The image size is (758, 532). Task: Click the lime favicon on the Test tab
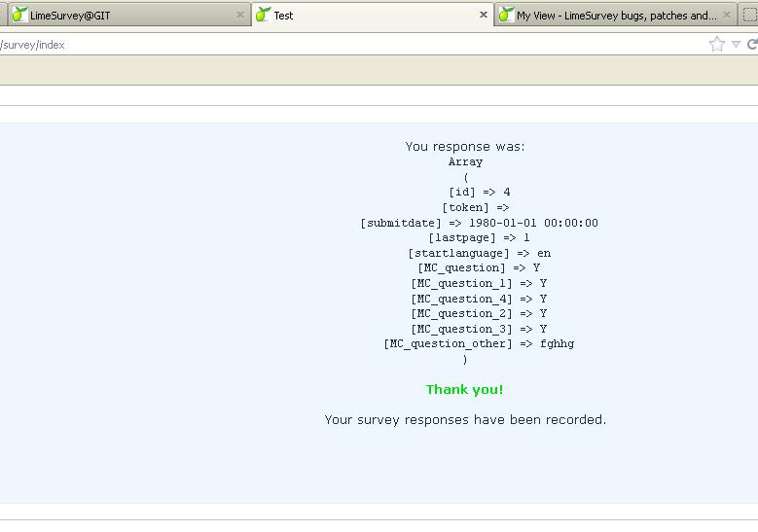[x=263, y=15]
